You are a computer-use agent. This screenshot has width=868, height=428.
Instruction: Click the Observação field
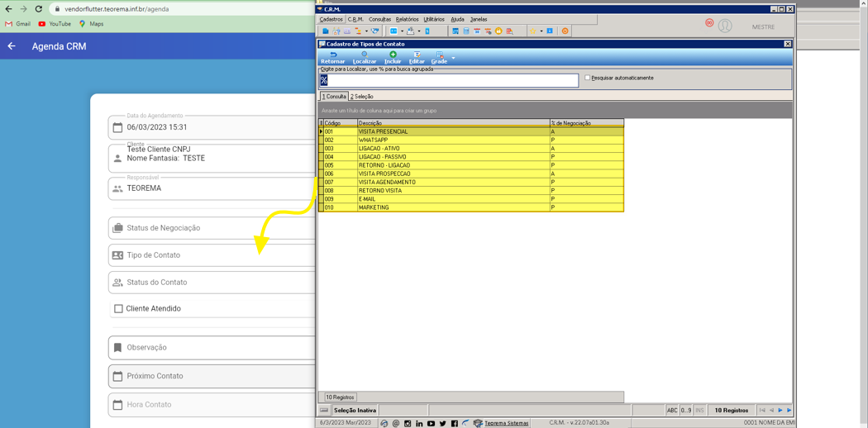(x=213, y=347)
